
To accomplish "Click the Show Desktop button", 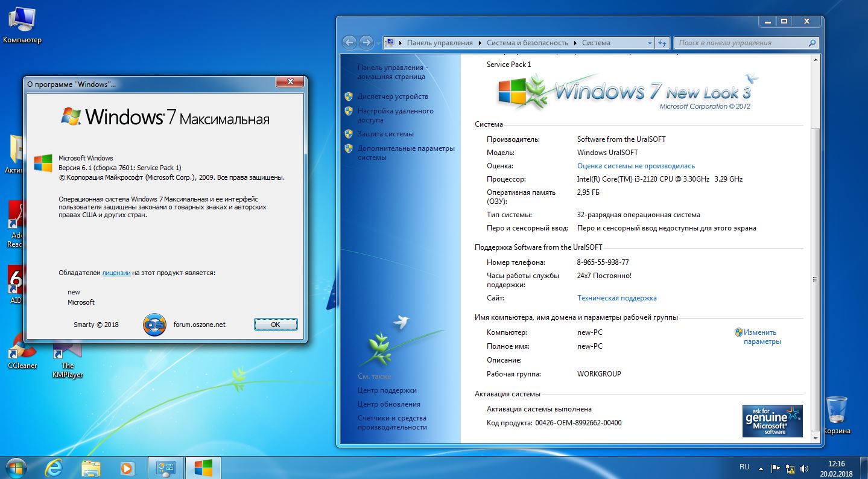I will [x=864, y=468].
